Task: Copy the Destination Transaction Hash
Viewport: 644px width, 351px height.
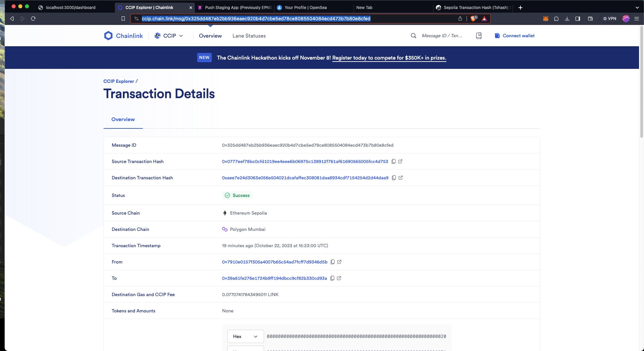Action: point(394,178)
